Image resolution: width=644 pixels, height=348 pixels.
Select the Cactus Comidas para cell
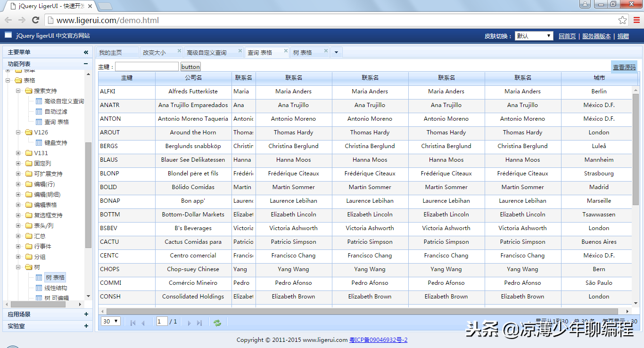tap(193, 242)
